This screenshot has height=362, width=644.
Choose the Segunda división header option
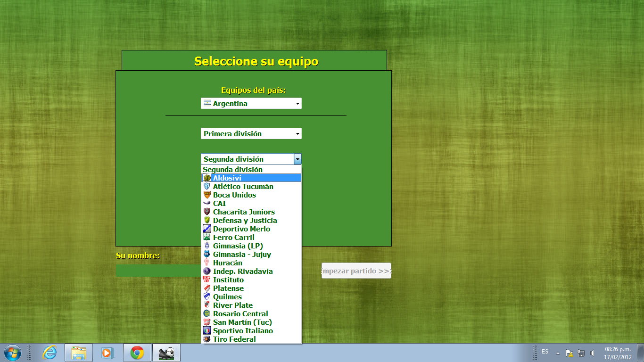(x=251, y=170)
